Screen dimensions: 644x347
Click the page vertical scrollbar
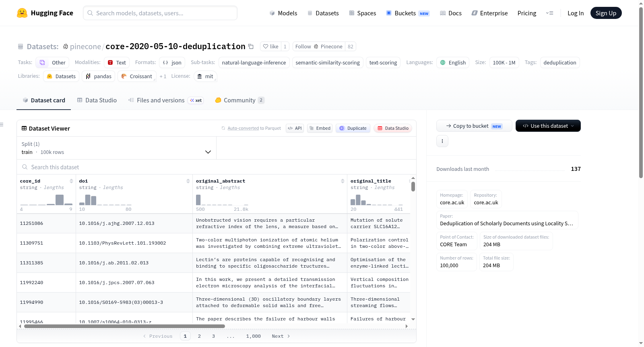[641, 93]
